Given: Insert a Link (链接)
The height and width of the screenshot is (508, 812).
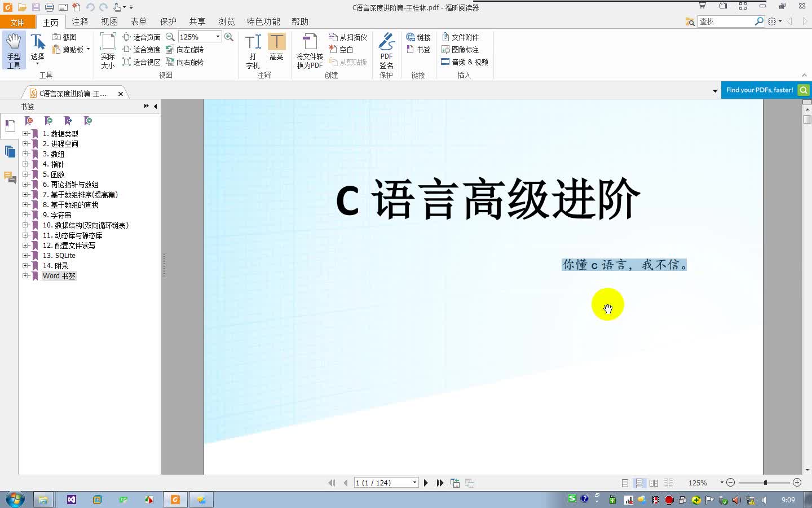Looking at the screenshot, I should click(x=418, y=37).
